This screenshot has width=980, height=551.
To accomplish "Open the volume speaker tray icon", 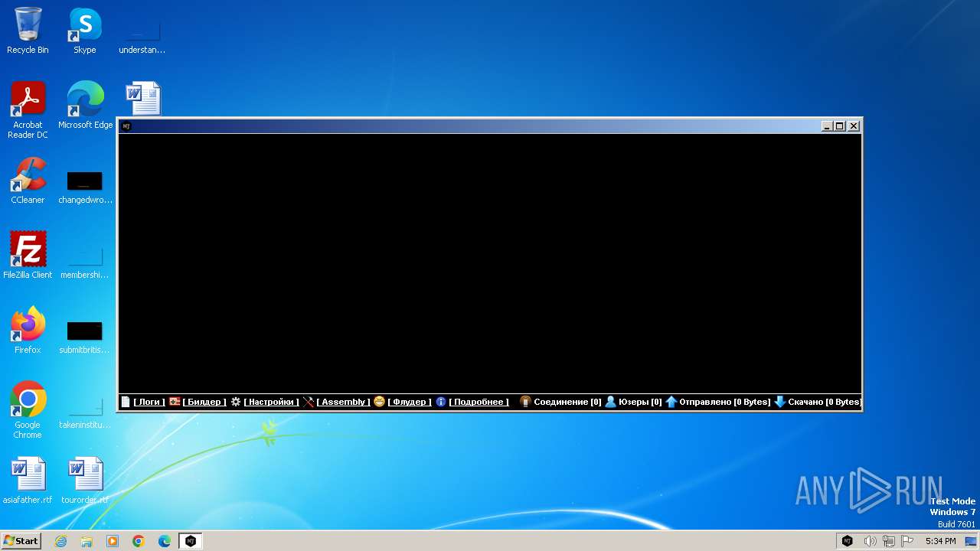I will (x=870, y=541).
